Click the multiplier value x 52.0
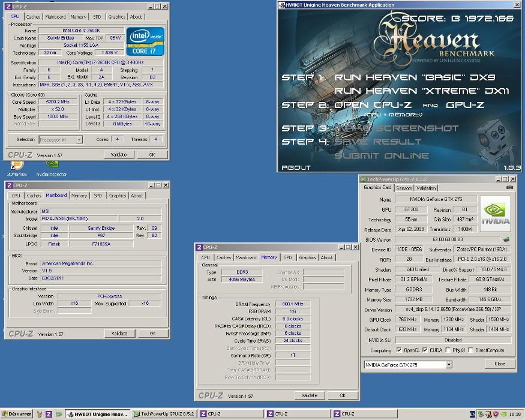This screenshot has height=420, width=525. [x=58, y=109]
